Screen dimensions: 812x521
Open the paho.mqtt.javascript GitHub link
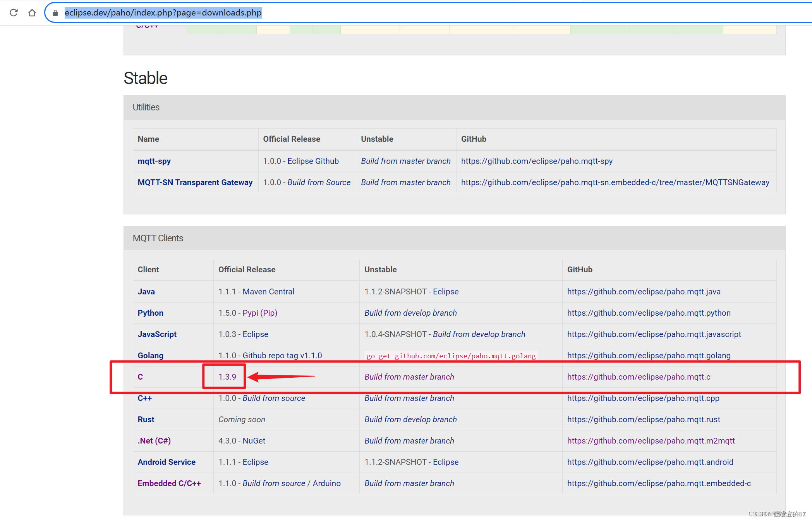[x=654, y=334]
